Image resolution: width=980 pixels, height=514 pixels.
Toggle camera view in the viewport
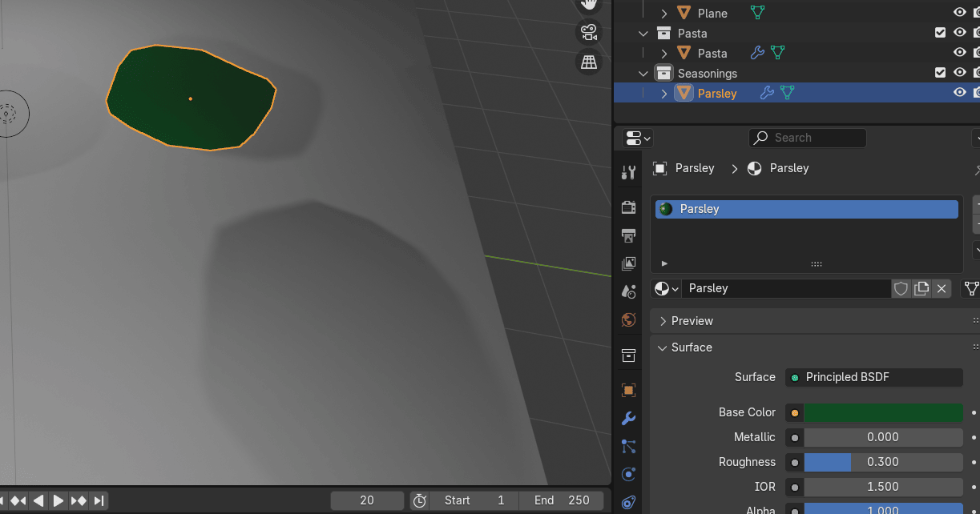(x=589, y=33)
